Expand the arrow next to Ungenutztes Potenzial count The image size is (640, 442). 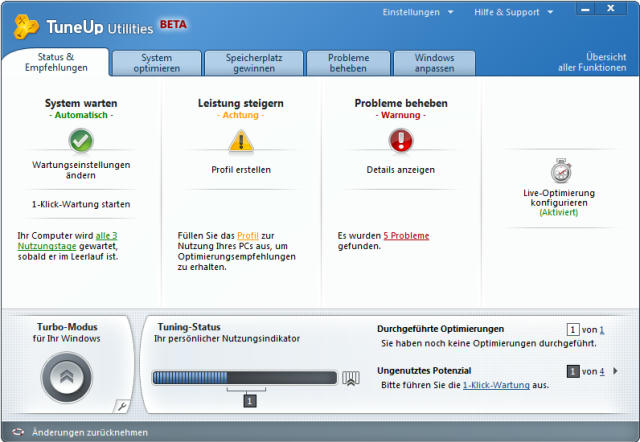[x=615, y=371]
